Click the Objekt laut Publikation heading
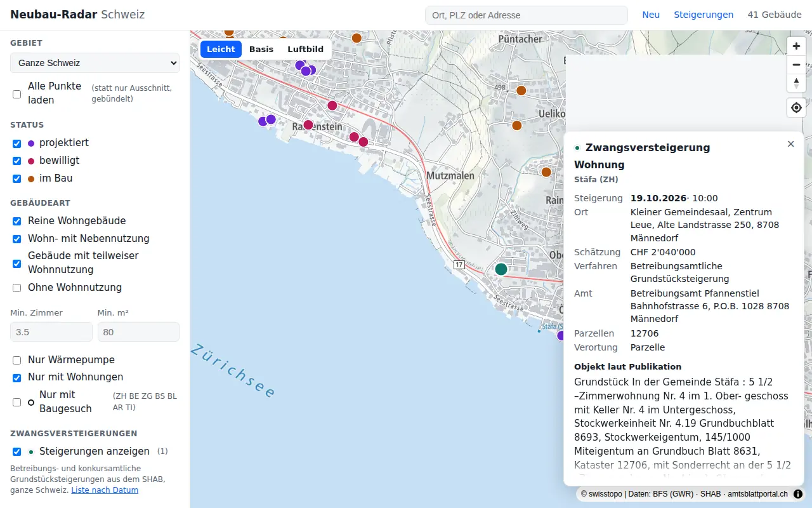Image resolution: width=812 pixels, height=508 pixels. (x=627, y=366)
